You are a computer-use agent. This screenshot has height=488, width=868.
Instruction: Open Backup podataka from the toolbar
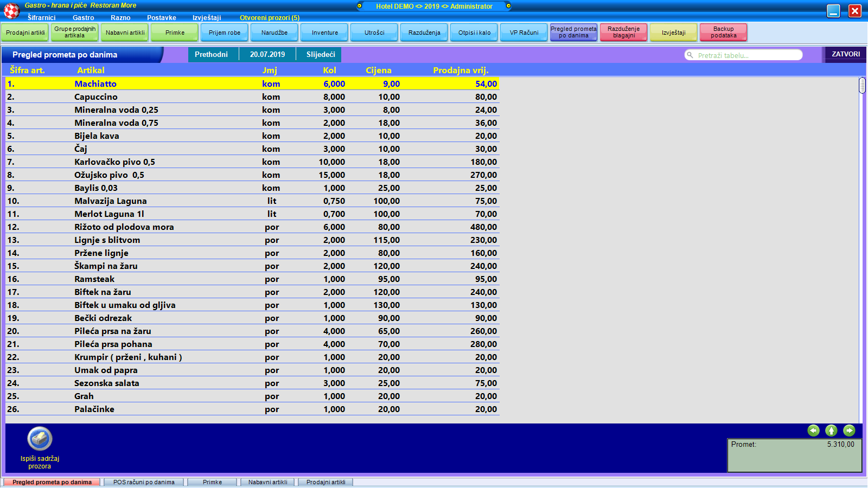pos(723,33)
